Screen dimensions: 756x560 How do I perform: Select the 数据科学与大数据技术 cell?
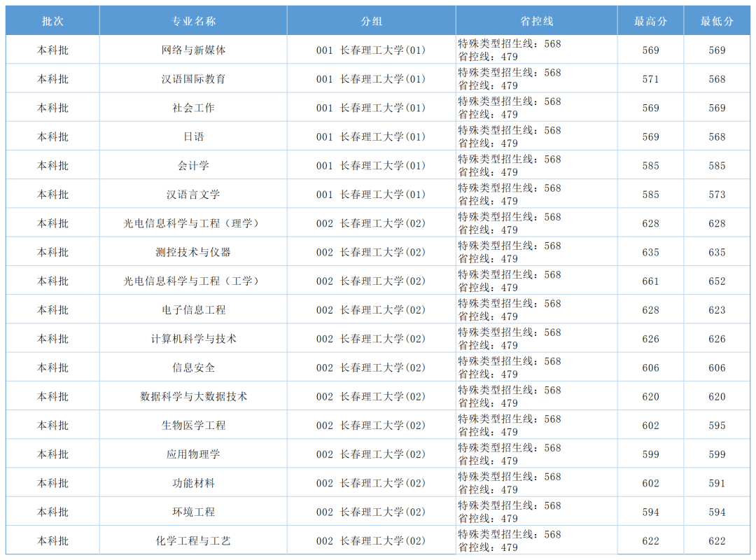point(193,396)
